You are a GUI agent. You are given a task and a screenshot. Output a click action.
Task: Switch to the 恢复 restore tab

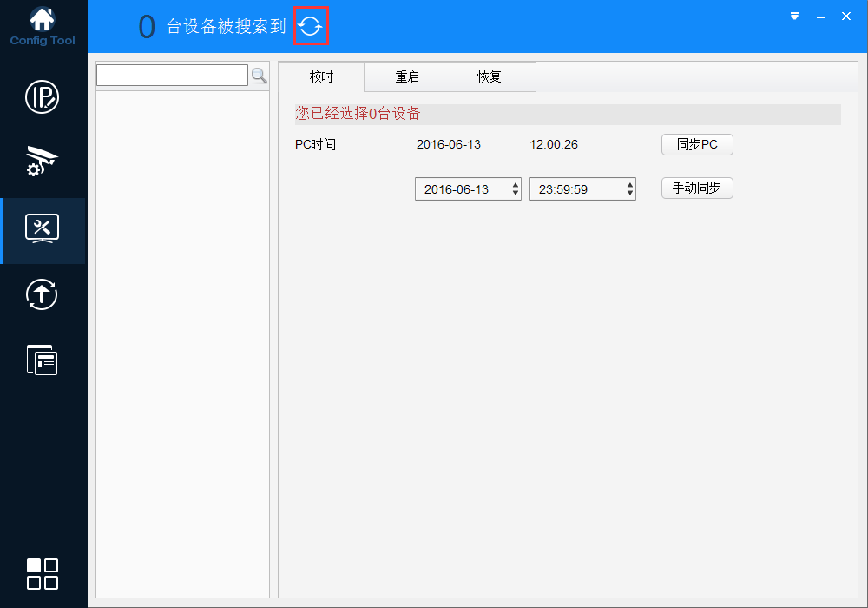(x=492, y=76)
